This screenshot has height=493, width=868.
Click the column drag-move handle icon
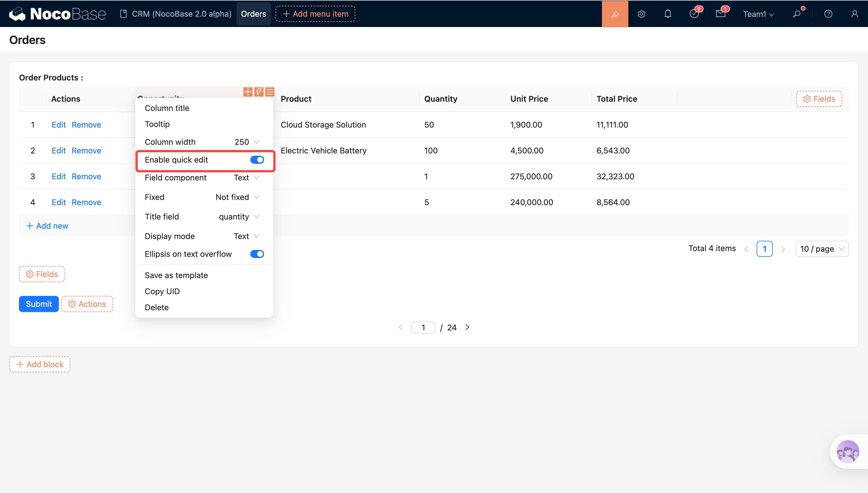click(x=248, y=92)
